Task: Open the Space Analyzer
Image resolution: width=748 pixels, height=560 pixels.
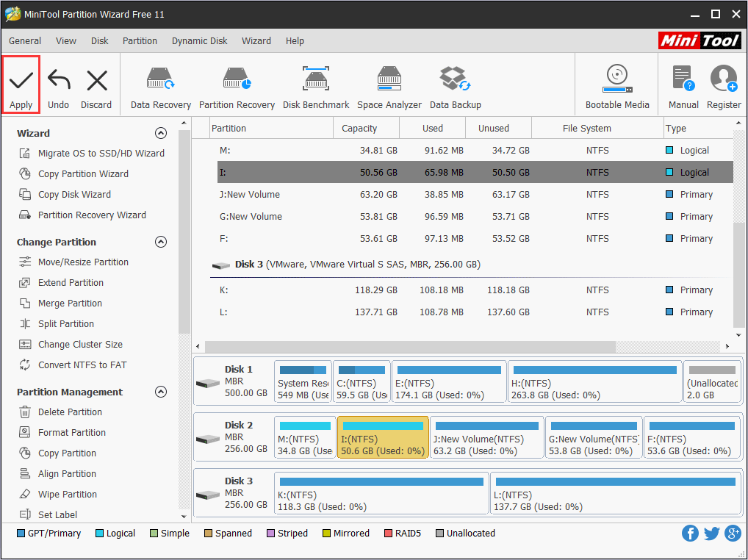Action: pyautogui.click(x=389, y=85)
